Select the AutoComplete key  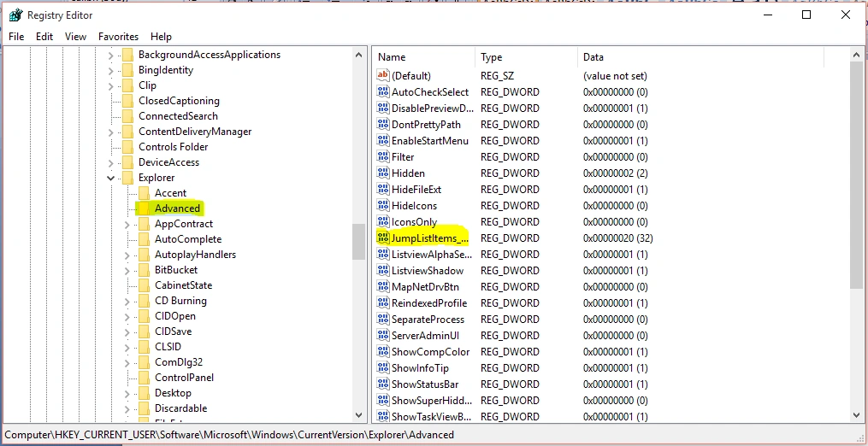click(x=188, y=239)
